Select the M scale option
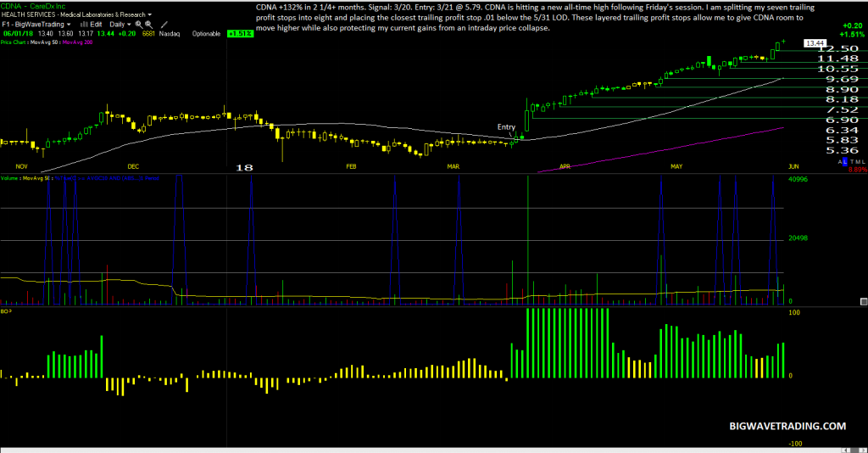868x453 pixels. 858,162
